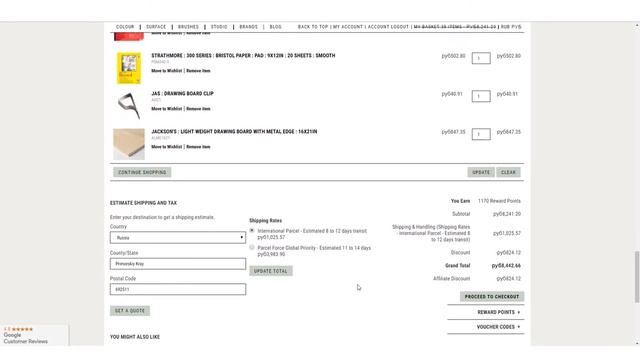
Task: Open the Surface menu
Action: tap(156, 27)
